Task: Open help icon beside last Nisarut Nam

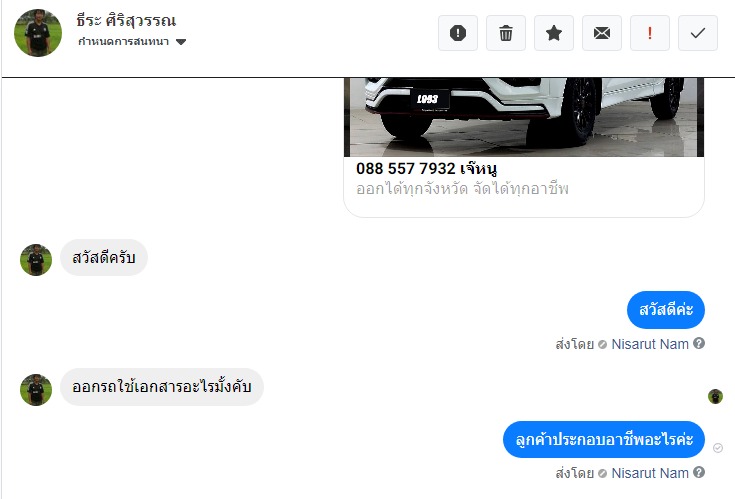Action: click(x=699, y=472)
